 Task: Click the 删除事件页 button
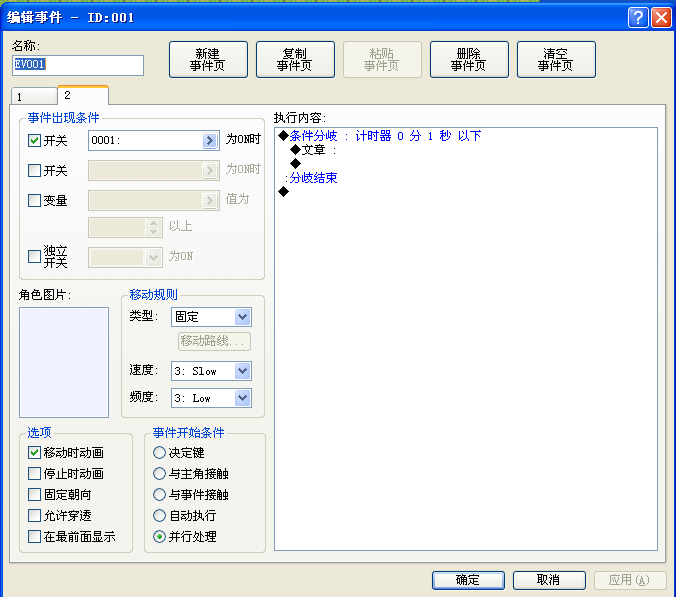pyautogui.click(x=469, y=59)
